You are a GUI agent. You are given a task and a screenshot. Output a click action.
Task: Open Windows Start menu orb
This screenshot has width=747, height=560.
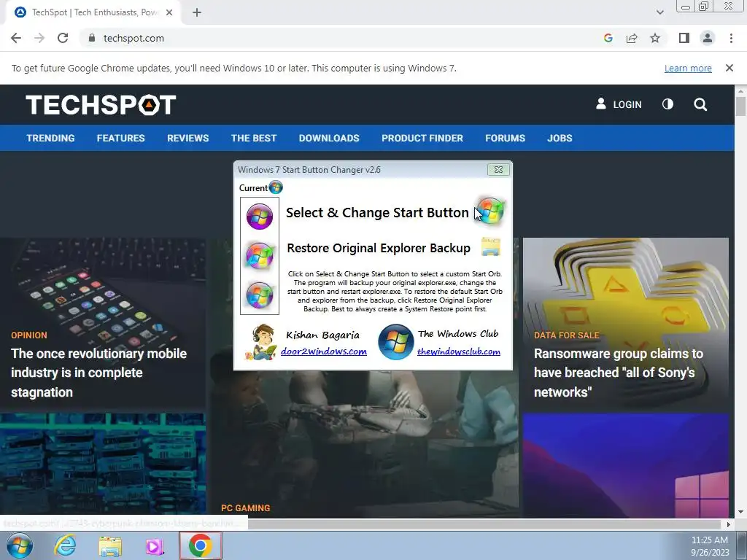(x=19, y=545)
